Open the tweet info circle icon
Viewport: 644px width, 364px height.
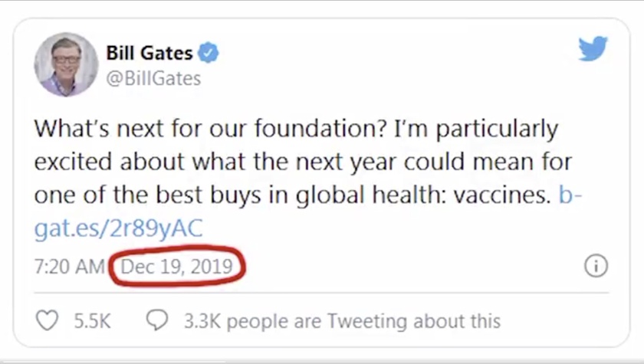point(596,266)
